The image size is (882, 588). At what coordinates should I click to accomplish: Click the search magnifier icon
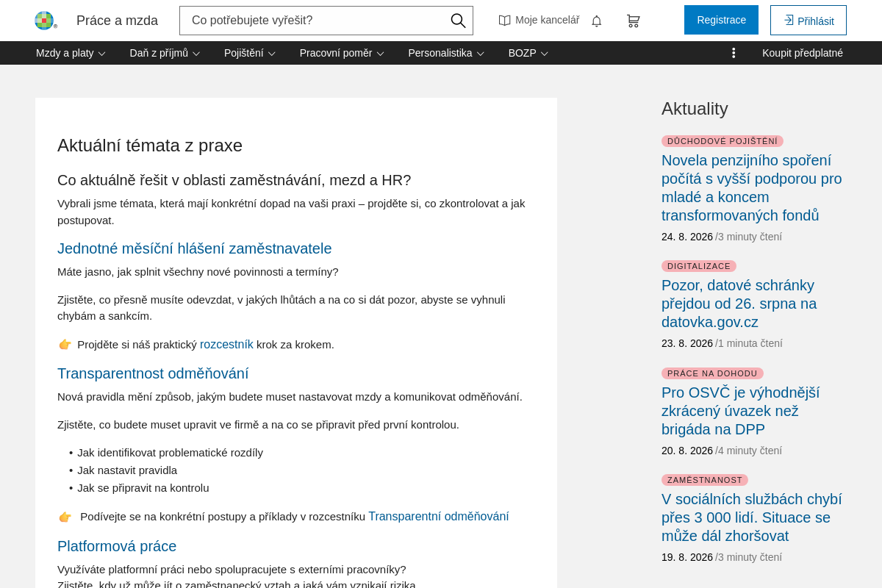458,21
